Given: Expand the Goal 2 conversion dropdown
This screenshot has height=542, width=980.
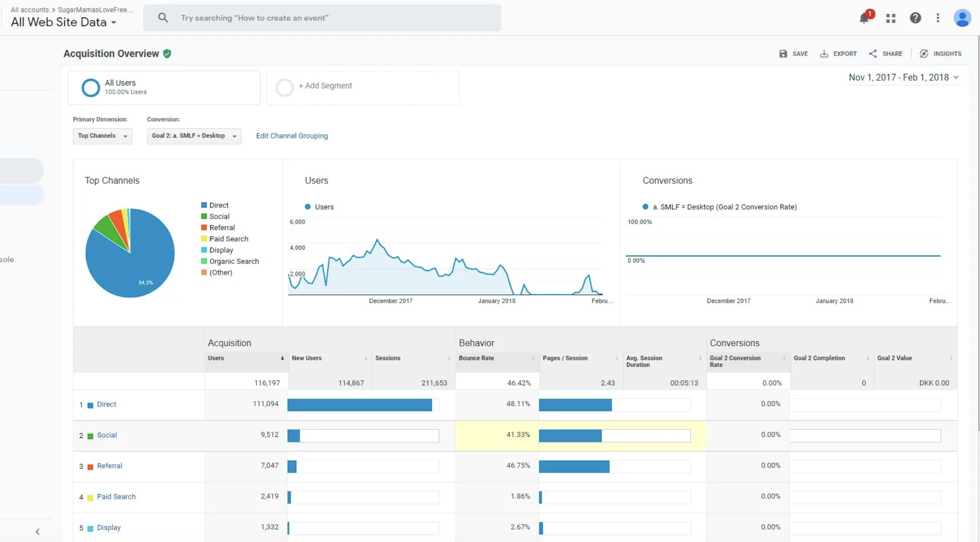Looking at the screenshot, I should click(x=194, y=136).
